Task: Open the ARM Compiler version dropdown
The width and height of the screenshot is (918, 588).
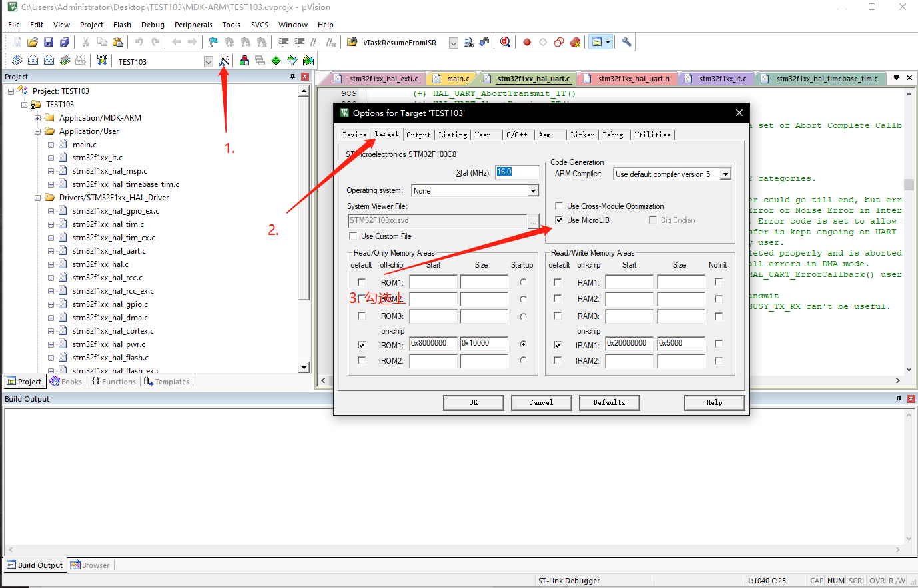Action: click(726, 174)
